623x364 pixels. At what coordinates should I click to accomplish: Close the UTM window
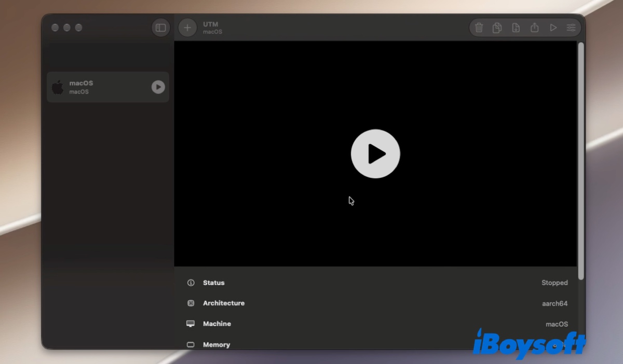pyautogui.click(x=55, y=27)
